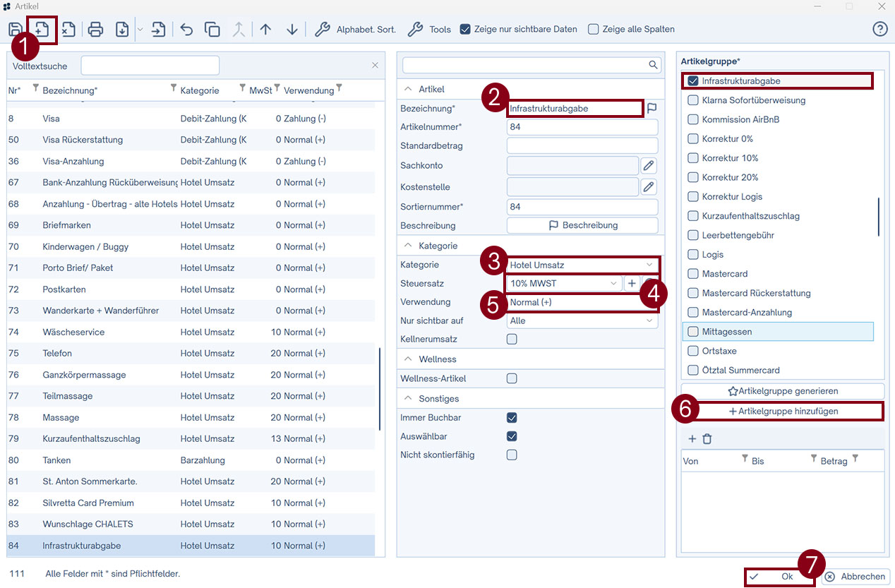Open the help question mark icon
895x588 pixels.
879,29
